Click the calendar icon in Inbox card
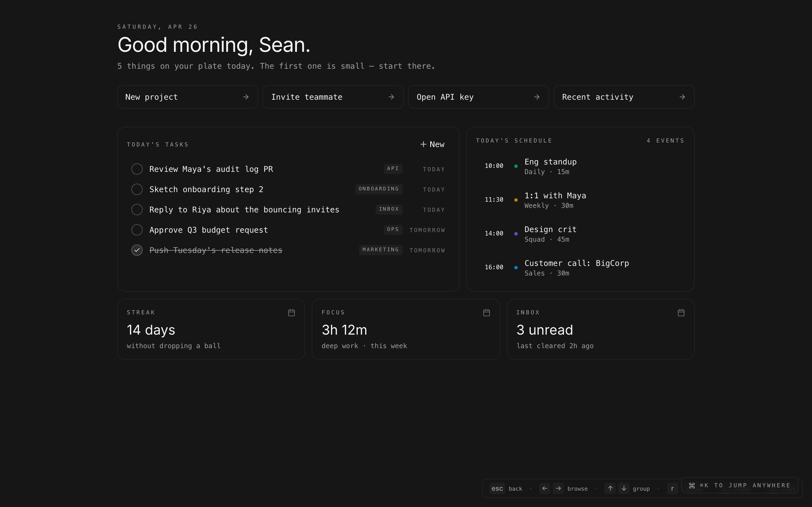The width and height of the screenshot is (812, 507). [x=681, y=313]
